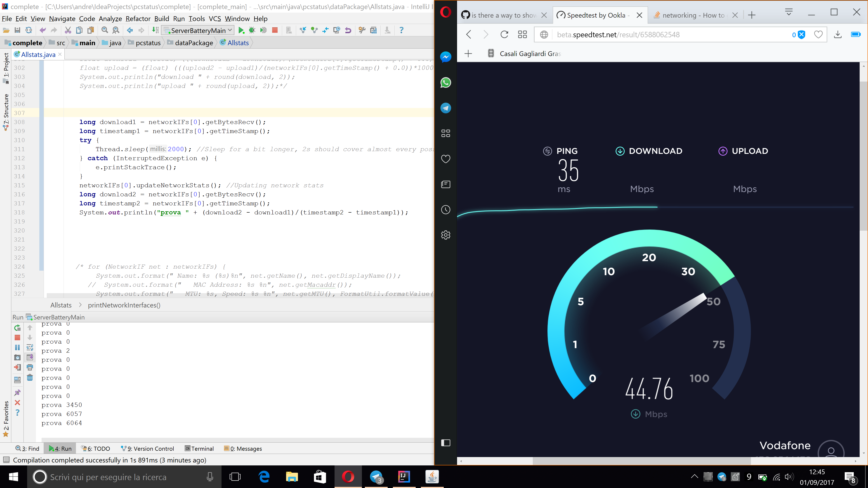
Task: Toggle scroll to end in Run console
Action: (30, 357)
